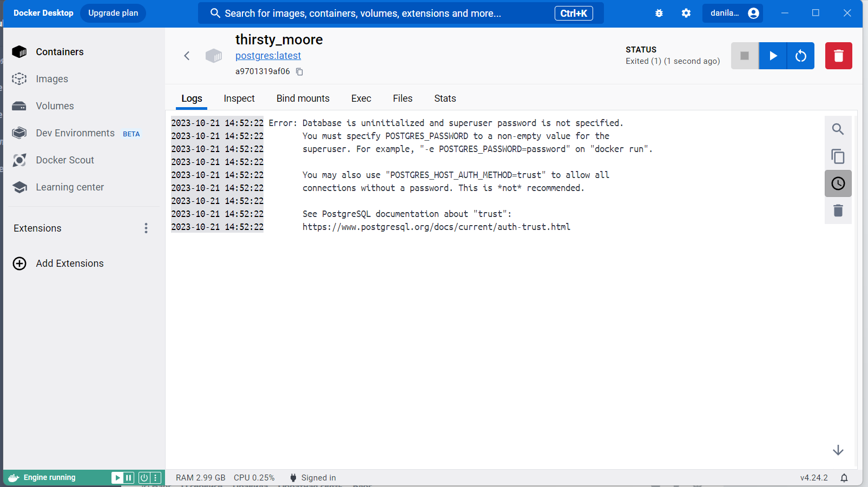Jump to bottom of logs
Viewport: 868px width, 487px height.
pyautogui.click(x=838, y=450)
